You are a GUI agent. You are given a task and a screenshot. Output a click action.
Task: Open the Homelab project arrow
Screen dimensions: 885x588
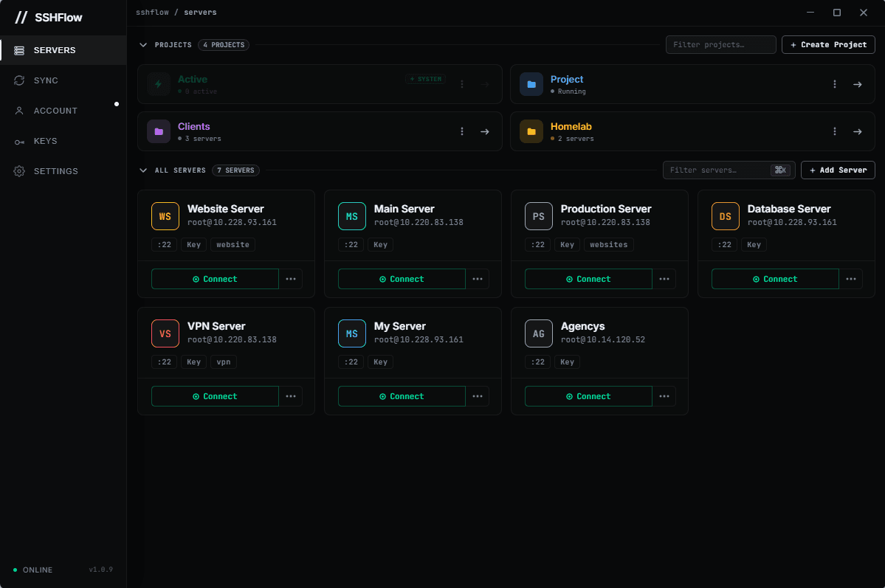(x=858, y=131)
